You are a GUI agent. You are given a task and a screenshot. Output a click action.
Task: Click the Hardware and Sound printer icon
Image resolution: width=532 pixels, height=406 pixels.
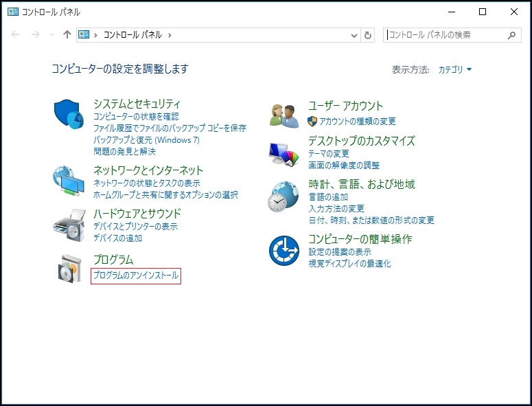click(x=69, y=225)
